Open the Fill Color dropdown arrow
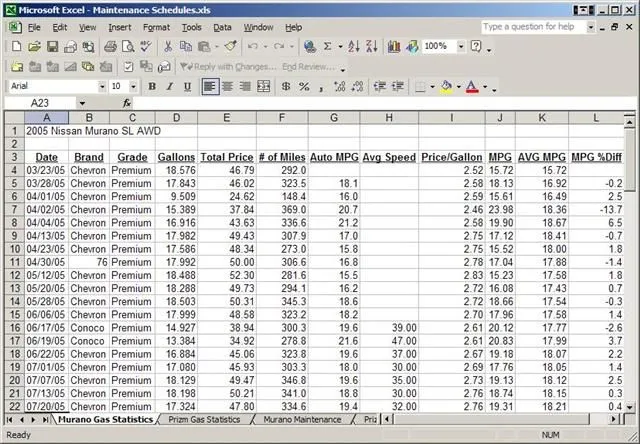This screenshot has height=444, width=640. pos(458,87)
